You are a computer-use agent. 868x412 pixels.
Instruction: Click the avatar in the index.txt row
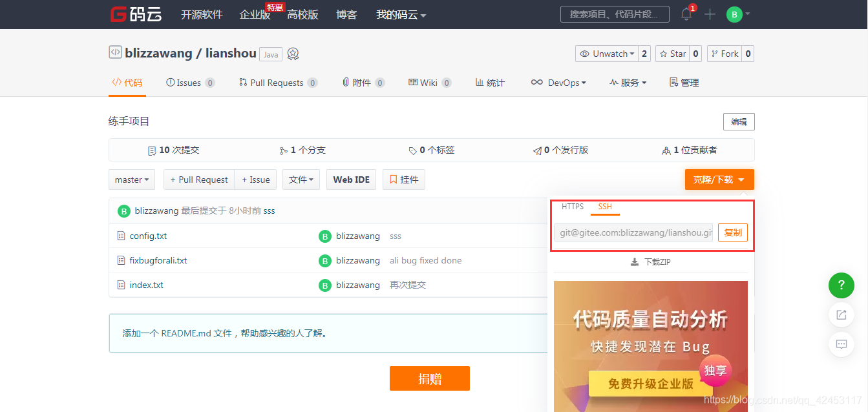325,285
